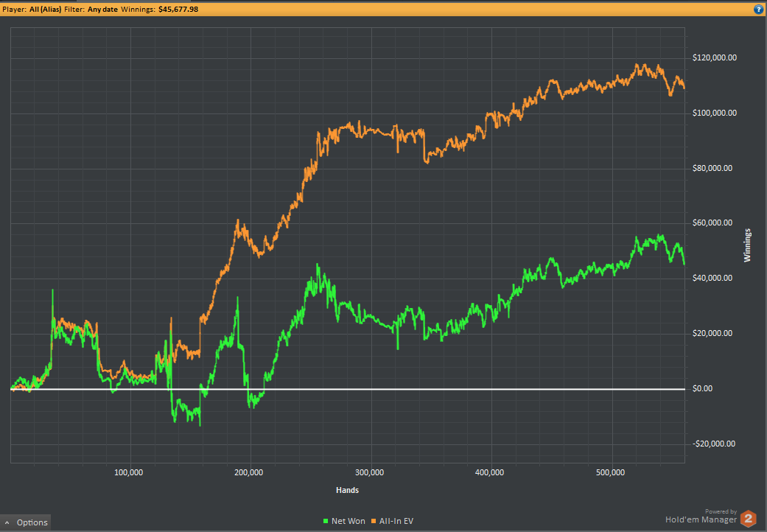This screenshot has height=532, width=767.
Task: Click the blue help question mark icon
Action: coord(759,10)
